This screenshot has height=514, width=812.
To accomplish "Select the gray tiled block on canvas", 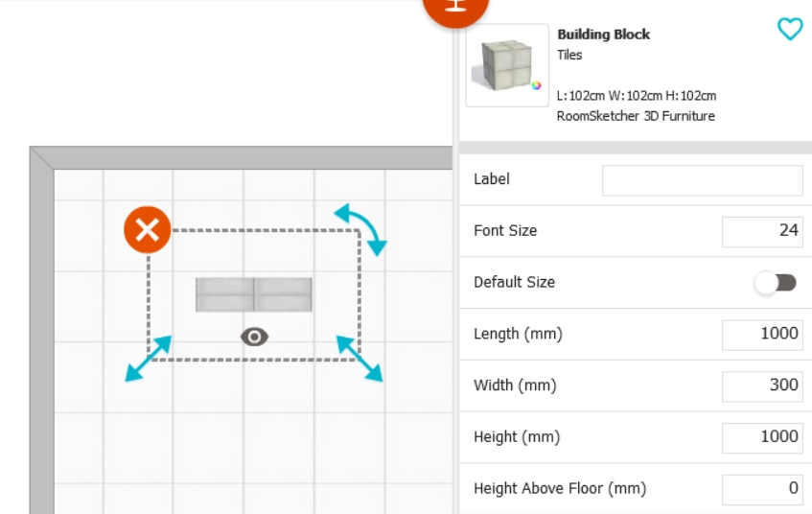I will [x=254, y=294].
